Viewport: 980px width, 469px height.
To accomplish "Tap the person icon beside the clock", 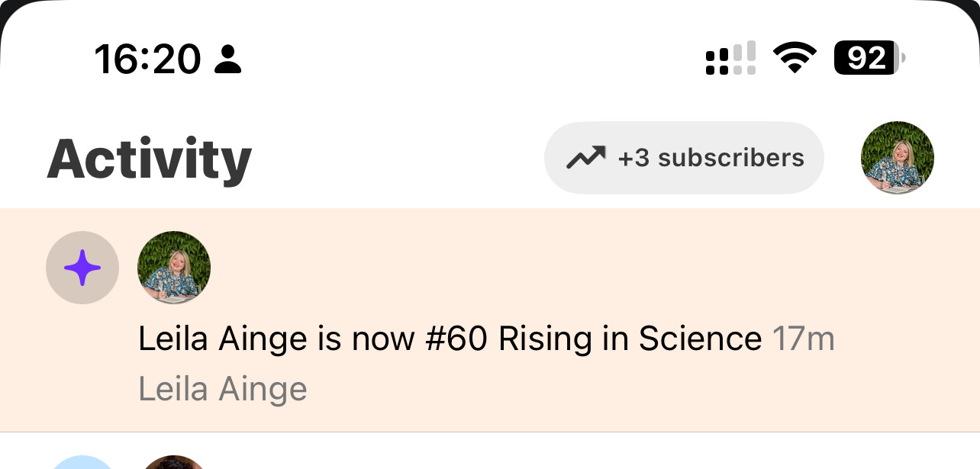I will pyautogui.click(x=227, y=59).
